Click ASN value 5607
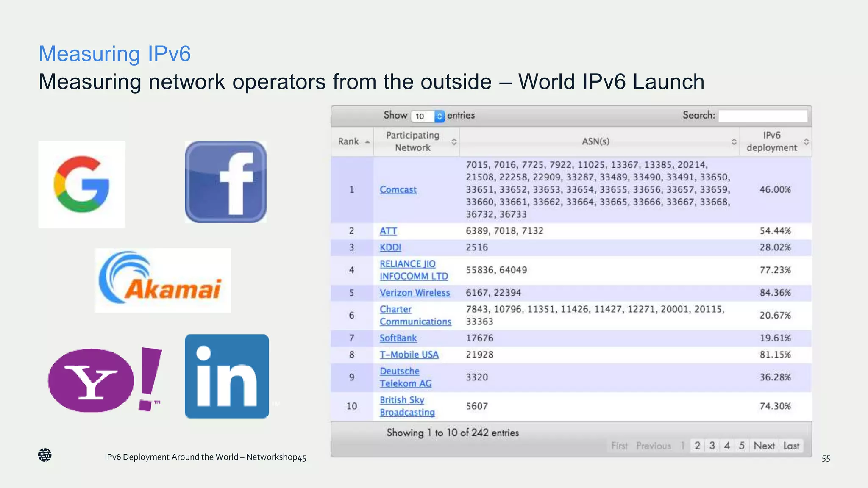This screenshot has width=868, height=488. 477,406
